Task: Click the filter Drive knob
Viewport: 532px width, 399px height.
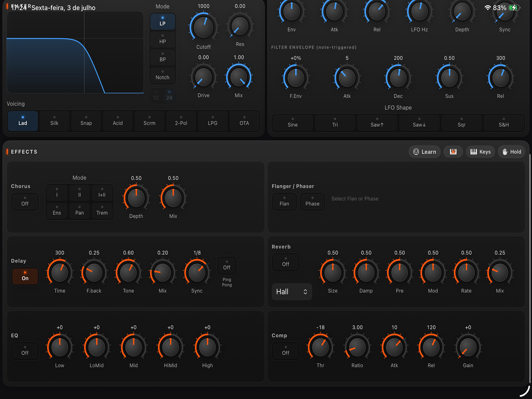Action: click(x=203, y=77)
